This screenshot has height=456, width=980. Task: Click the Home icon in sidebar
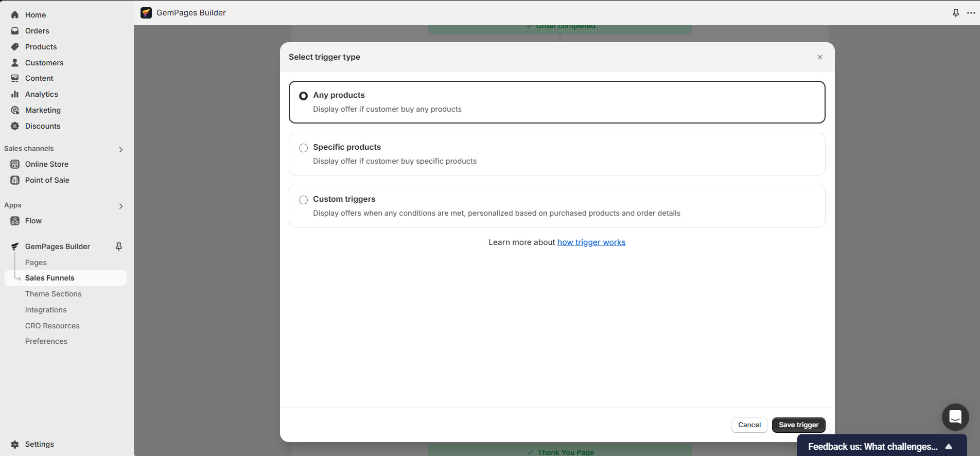[x=15, y=15]
